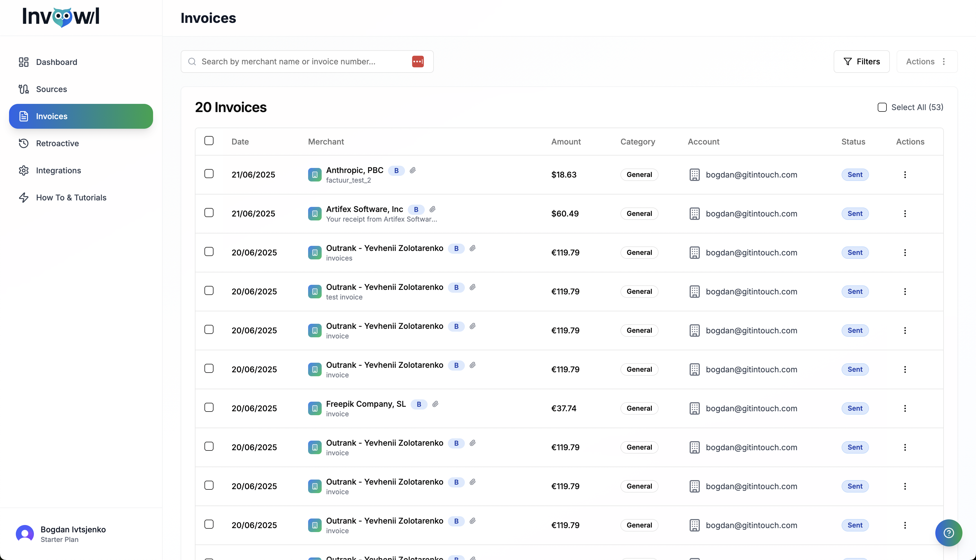Check the Select All (53) checkbox
This screenshot has height=560, width=976.
click(x=882, y=107)
